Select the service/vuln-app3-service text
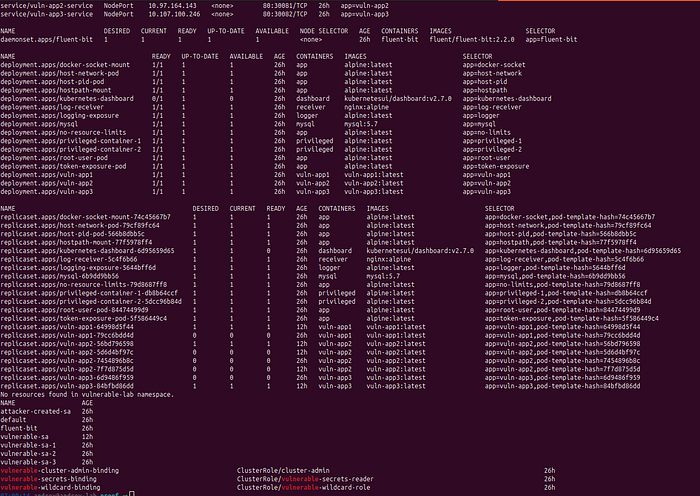The height and width of the screenshot is (496, 700). (x=47, y=14)
